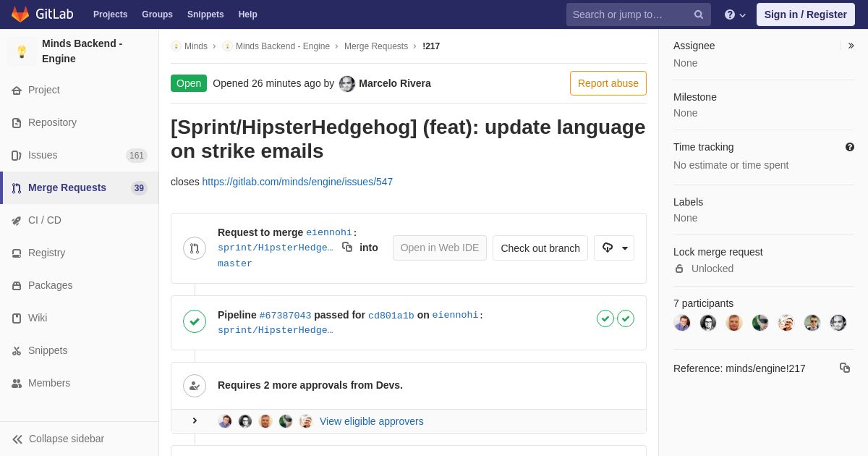The height and width of the screenshot is (456, 868).
Task: Open the download patches dropdown
Action: click(x=614, y=248)
